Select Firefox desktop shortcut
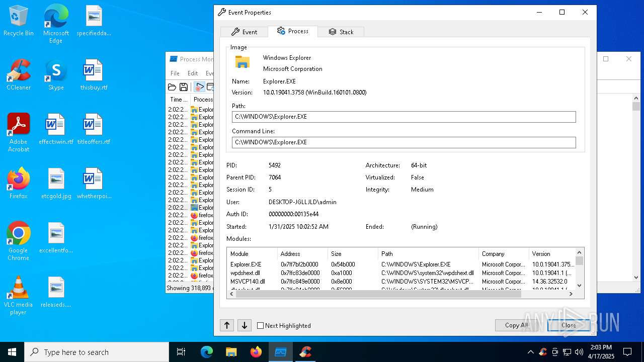This screenshot has width=644, height=362. 19,184
